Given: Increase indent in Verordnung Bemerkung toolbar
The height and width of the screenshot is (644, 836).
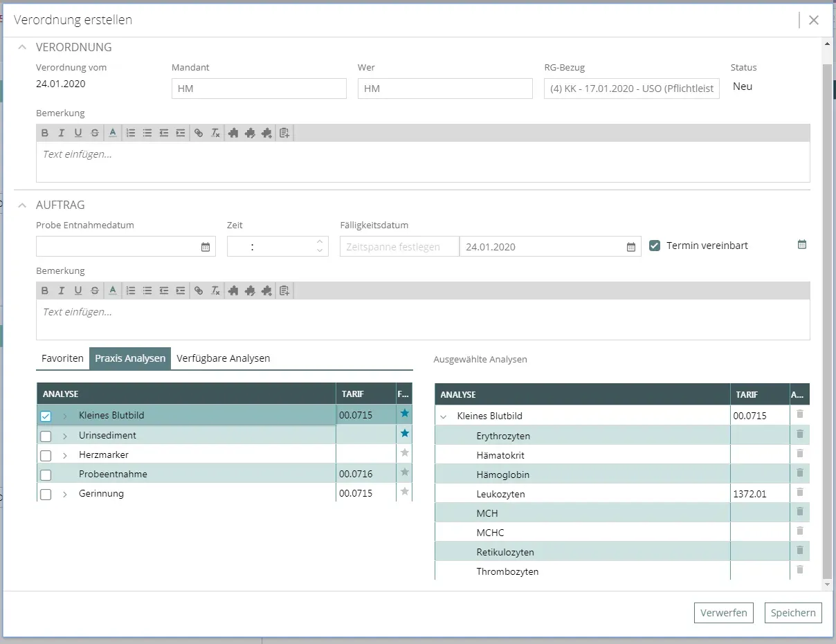Looking at the screenshot, I should pyautogui.click(x=181, y=133).
